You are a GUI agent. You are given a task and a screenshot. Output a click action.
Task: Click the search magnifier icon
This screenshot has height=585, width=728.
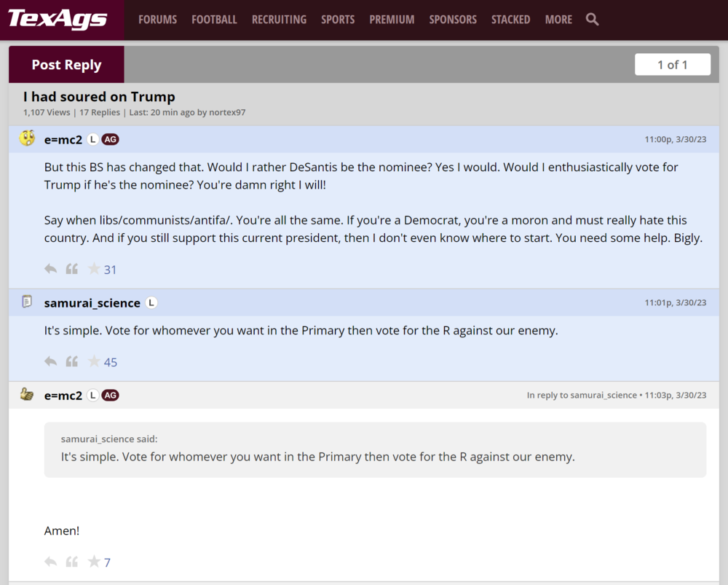(x=592, y=20)
